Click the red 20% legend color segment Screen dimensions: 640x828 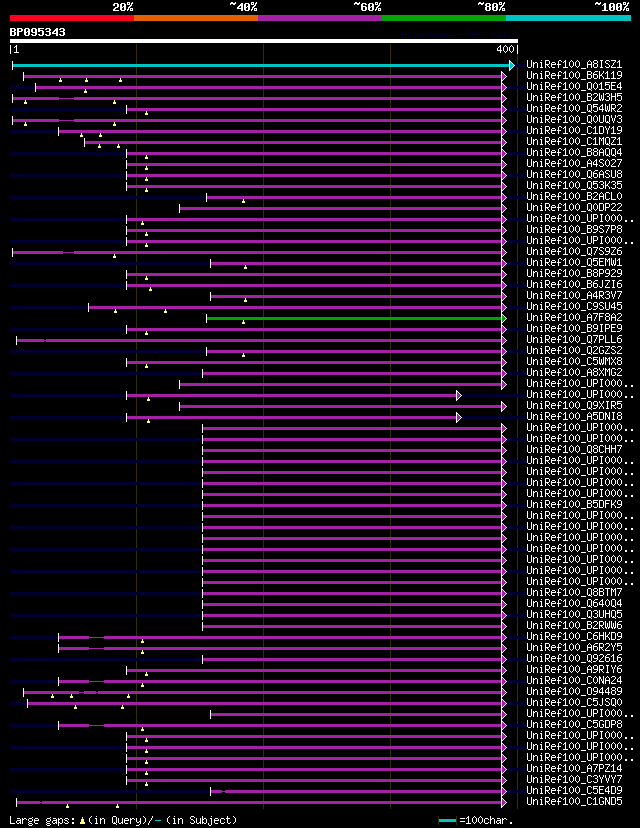pyautogui.click(x=72, y=18)
